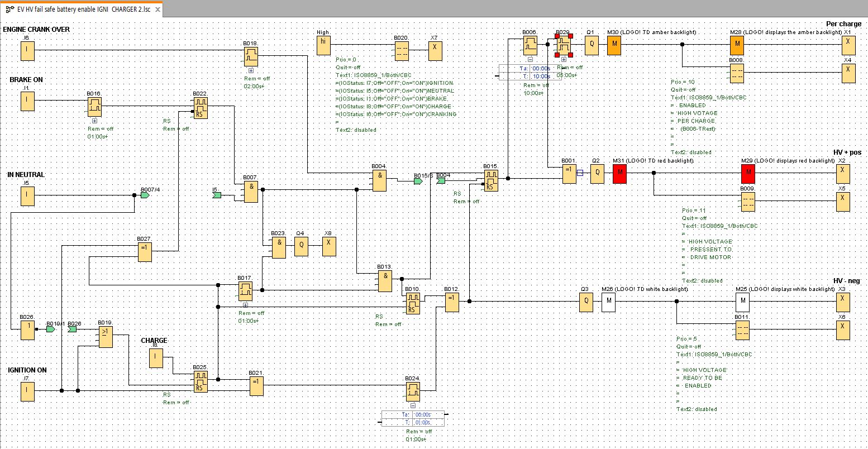Viewport: 868px width, 449px height.
Task: Select the Q1 output block
Action: point(592,45)
